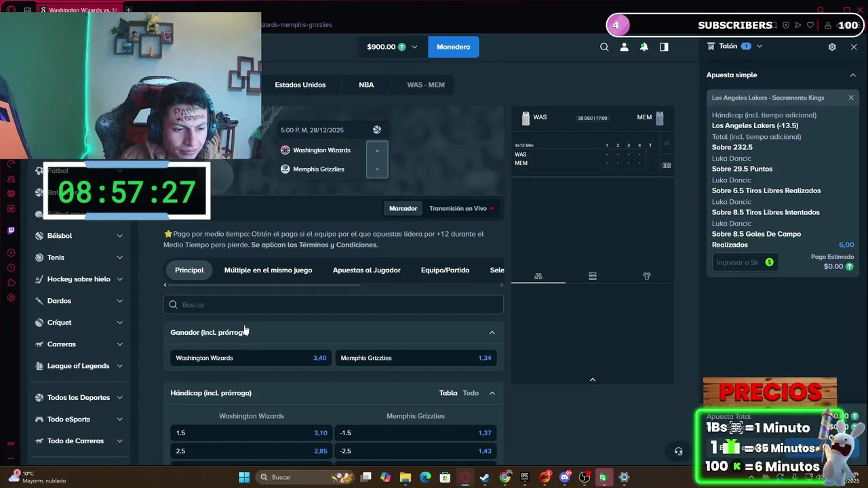The image size is (868, 488).
Task: Open the Talón bet slip dropdown
Action: coord(759,46)
